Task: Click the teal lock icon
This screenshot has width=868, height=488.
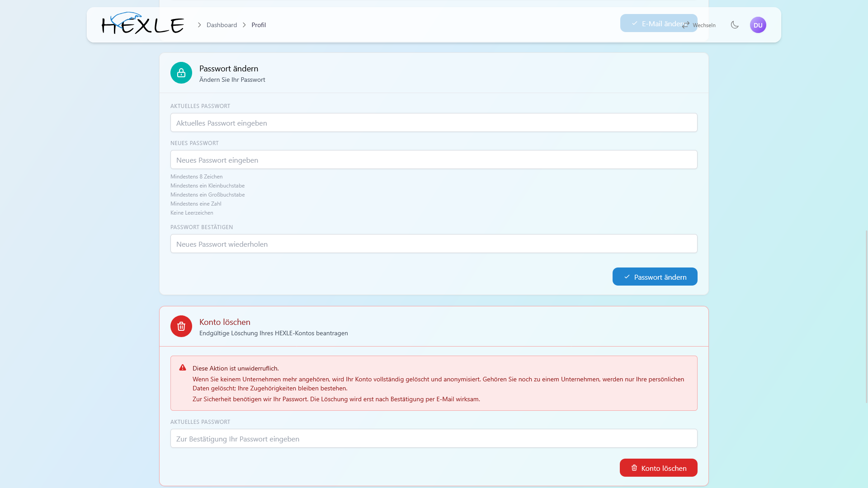Action: [x=181, y=73]
